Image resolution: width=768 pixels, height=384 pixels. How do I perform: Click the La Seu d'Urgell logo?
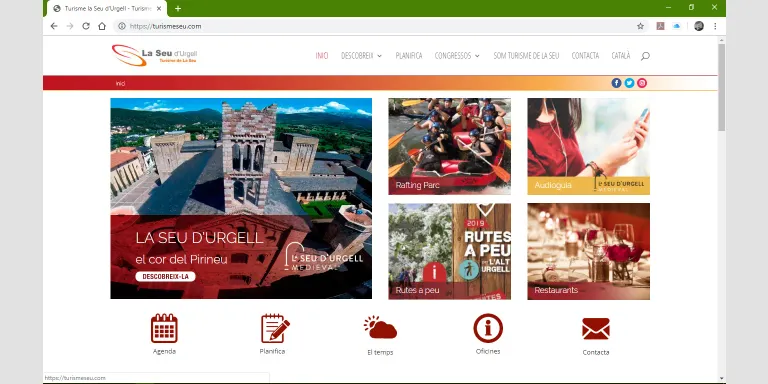154,55
